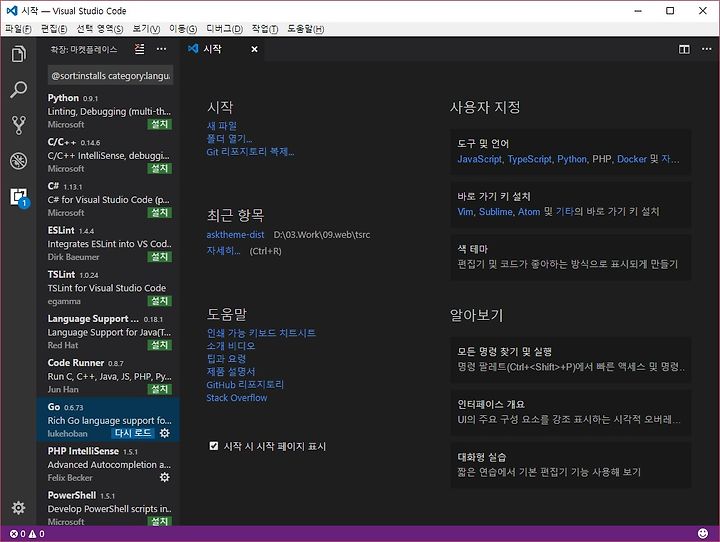Open the 작업(T) menu
Image resolution: width=720 pixels, height=542 pixels.
[264, 29]
